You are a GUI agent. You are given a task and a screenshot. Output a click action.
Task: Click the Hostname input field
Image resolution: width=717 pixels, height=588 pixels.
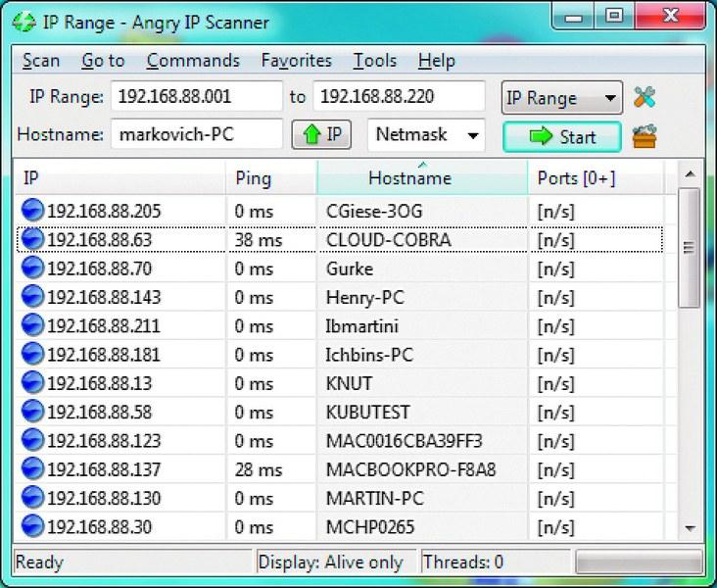(196, 134)
